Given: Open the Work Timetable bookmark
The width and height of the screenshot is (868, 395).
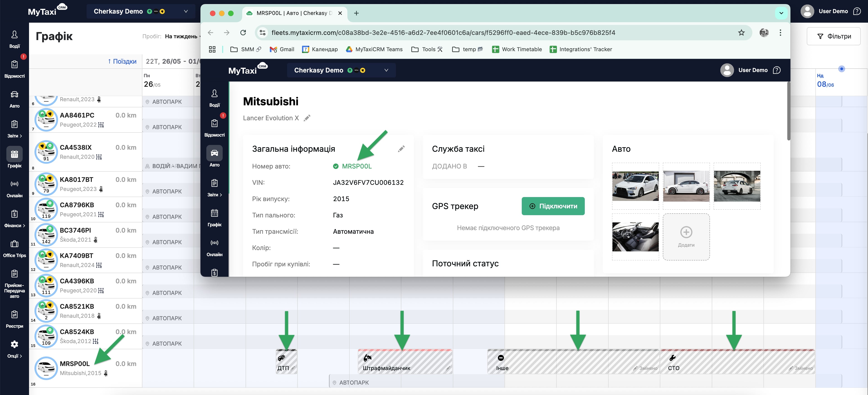Looking at the screenshot, I should [517, 49].
